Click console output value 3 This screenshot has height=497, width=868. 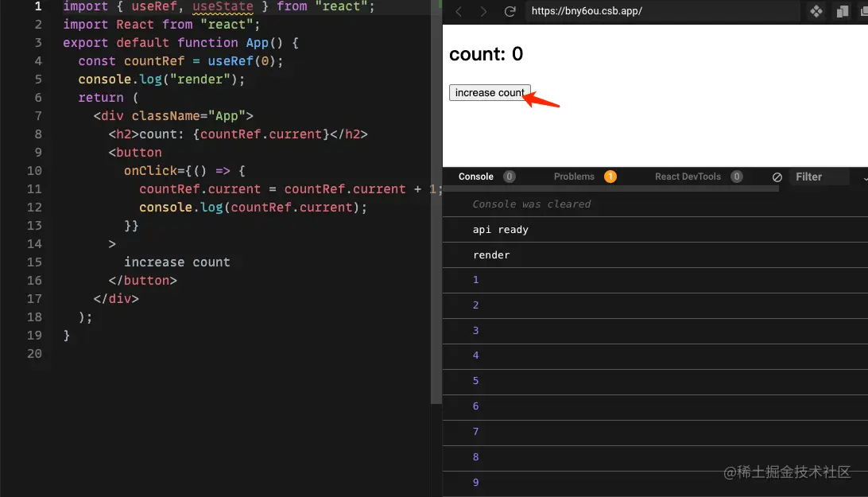(x=475, y=331)
